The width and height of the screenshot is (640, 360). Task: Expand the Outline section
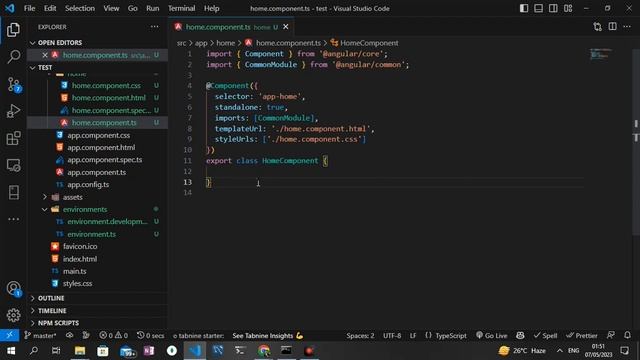[97, 298]
